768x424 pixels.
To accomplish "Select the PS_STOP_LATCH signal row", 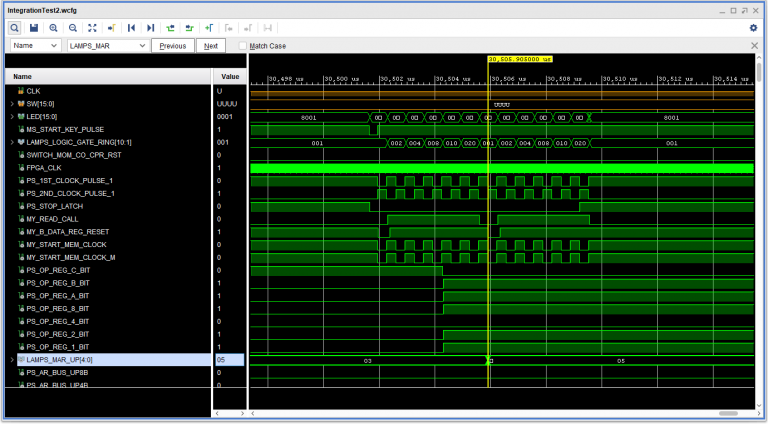I will pyautogui.click(x=54, y=206).
